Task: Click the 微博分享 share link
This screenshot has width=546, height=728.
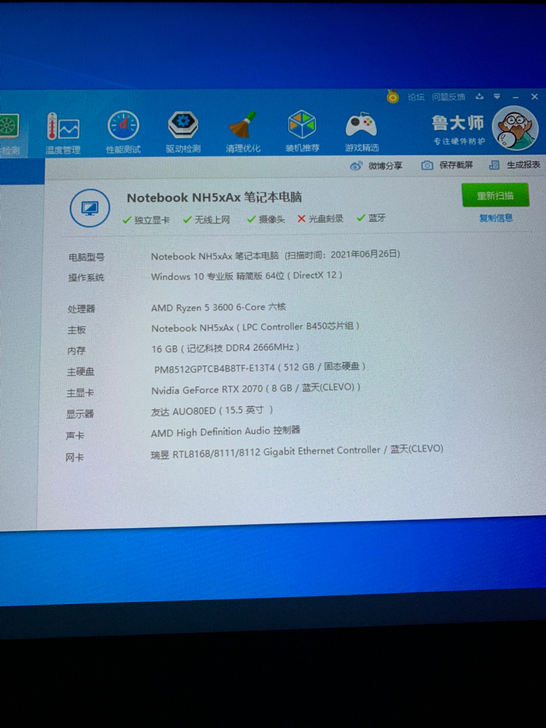Action: pos(385,166)
